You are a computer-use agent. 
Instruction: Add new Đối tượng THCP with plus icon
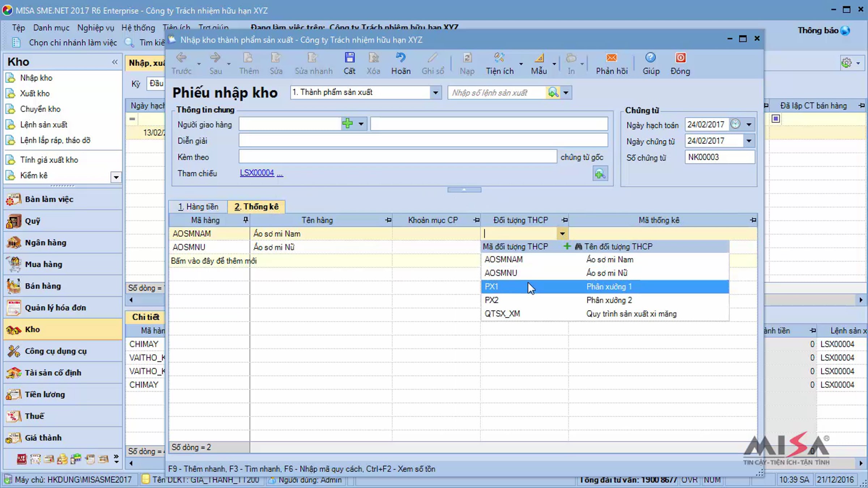coord(567,247)
